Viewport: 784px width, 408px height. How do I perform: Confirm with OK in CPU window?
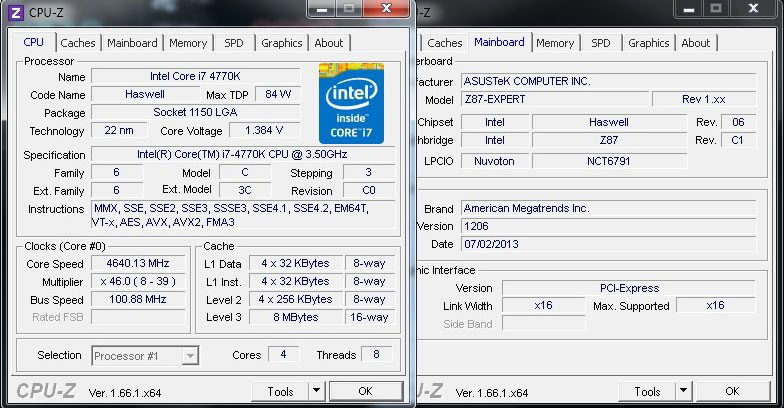point(366,392)
